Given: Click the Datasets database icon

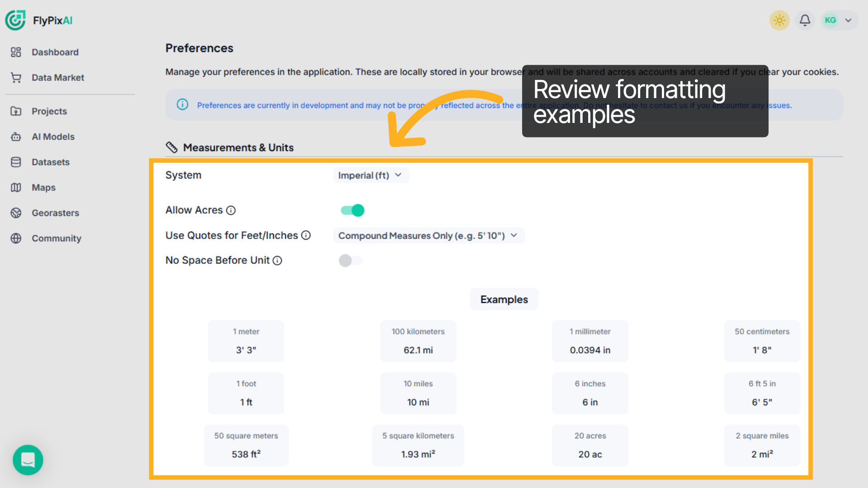Looking at the screenshot, I should [16, 162].
